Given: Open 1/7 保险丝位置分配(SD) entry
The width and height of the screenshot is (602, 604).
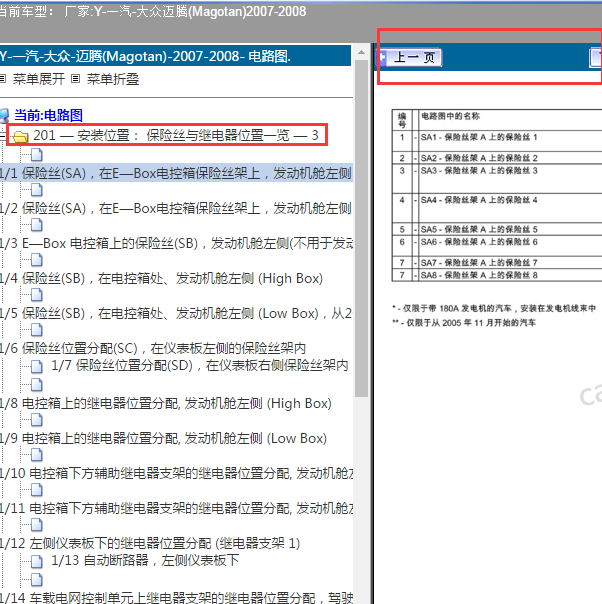Looking at the screenshot, I should (x=200, y=365).
